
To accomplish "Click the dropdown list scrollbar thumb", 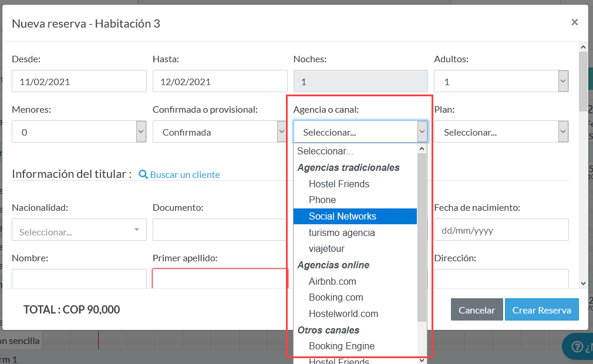I will tap(422, 238).
